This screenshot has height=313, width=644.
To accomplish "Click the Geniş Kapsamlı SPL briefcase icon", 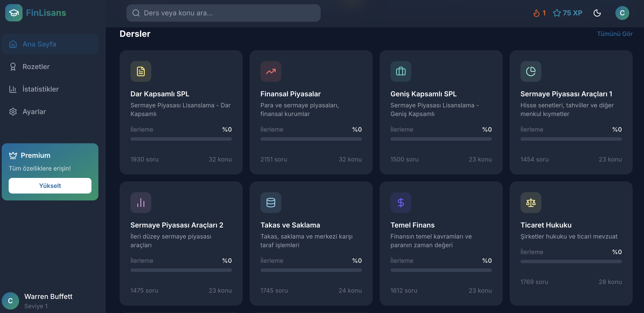I will [401, 71].
